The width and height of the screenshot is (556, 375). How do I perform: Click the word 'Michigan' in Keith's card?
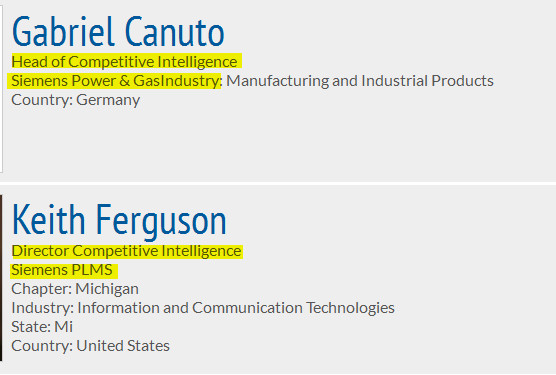(x=107, y=289)
